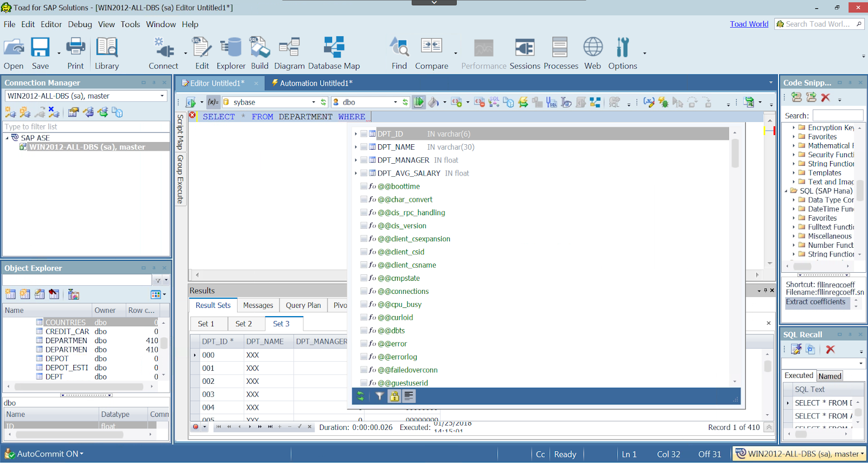Open the Tools menu
Image resolution: width=868 pixels, height=463 pixels.
pyautogui.click(x=130, y=24)
